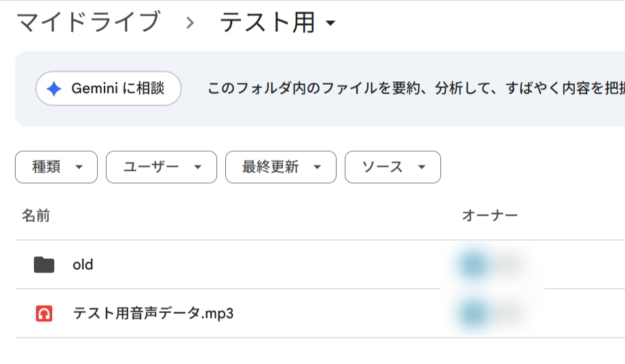Go back to マイドライブ breadcrumb
Image resolution: width=625 pixels, height=364 pixels.
coord(88,22)
